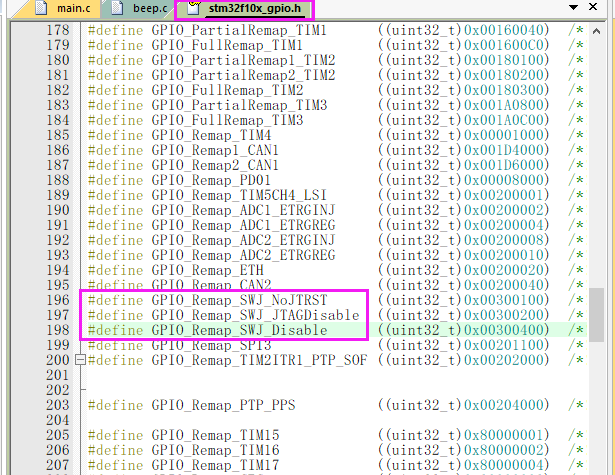The image size is (615, 475).
Task: Click the value 0x00300100
Action: (504, 300)
